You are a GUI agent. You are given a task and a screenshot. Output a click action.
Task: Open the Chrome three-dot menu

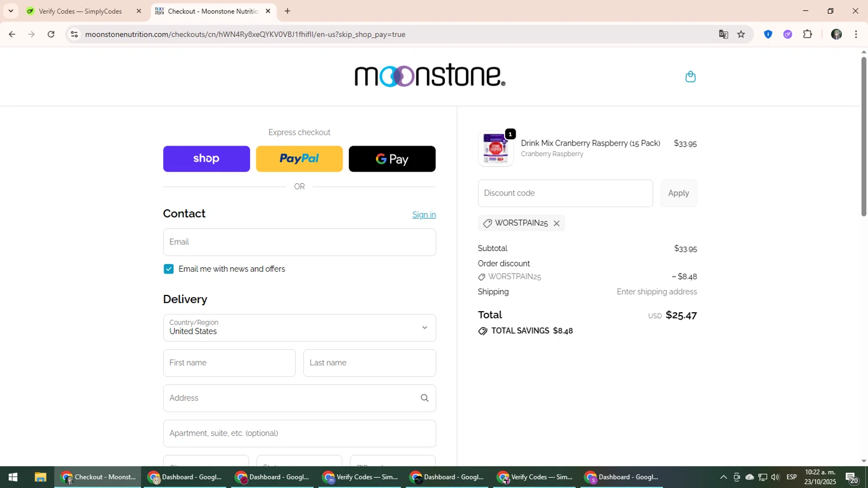tap(856, 34)
